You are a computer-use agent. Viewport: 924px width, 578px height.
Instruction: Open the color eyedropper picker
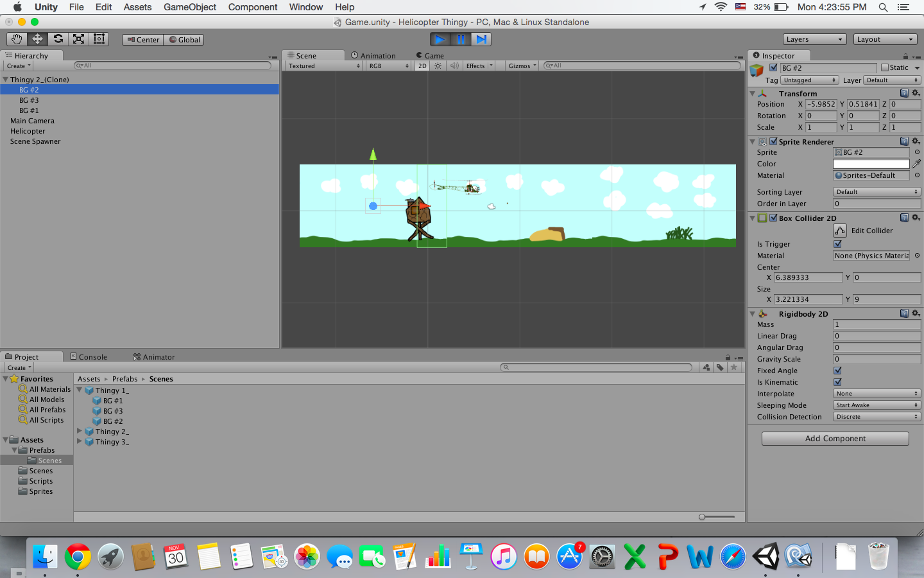pyautogui.click(x=916, y=164)
